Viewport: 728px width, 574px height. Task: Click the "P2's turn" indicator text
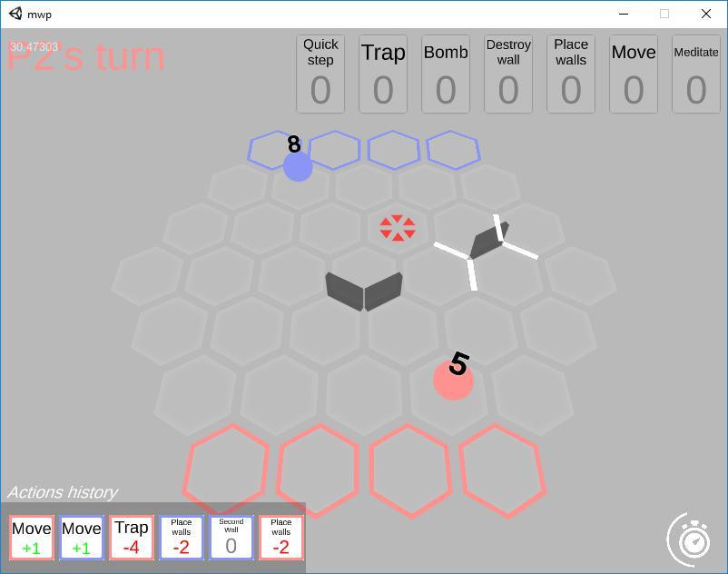pyautogui.click(x=86, y=57)
